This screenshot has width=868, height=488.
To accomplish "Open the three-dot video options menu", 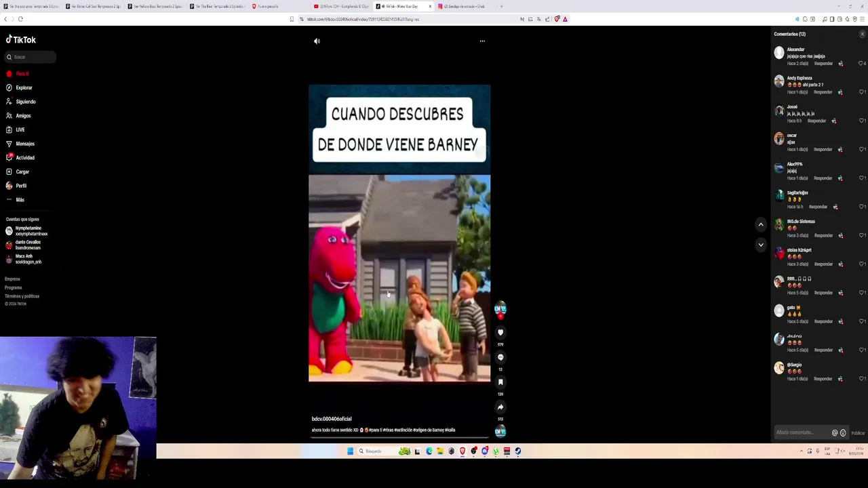I will pos(482,41).
